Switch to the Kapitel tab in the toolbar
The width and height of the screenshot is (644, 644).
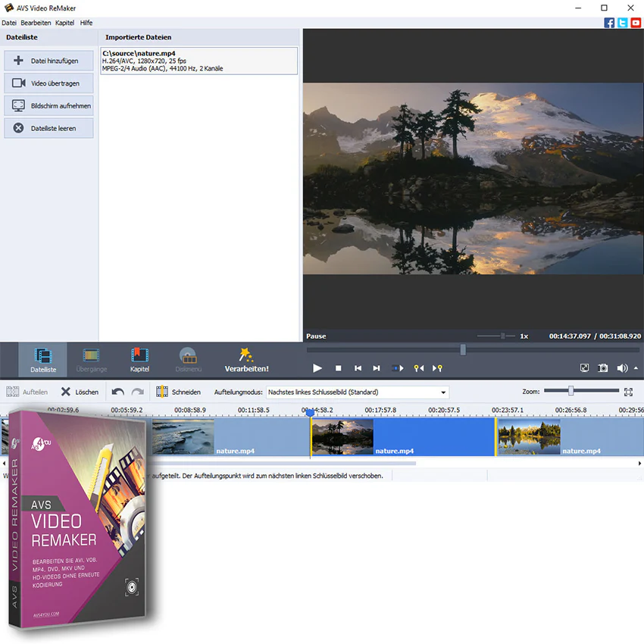click(139, 360)
